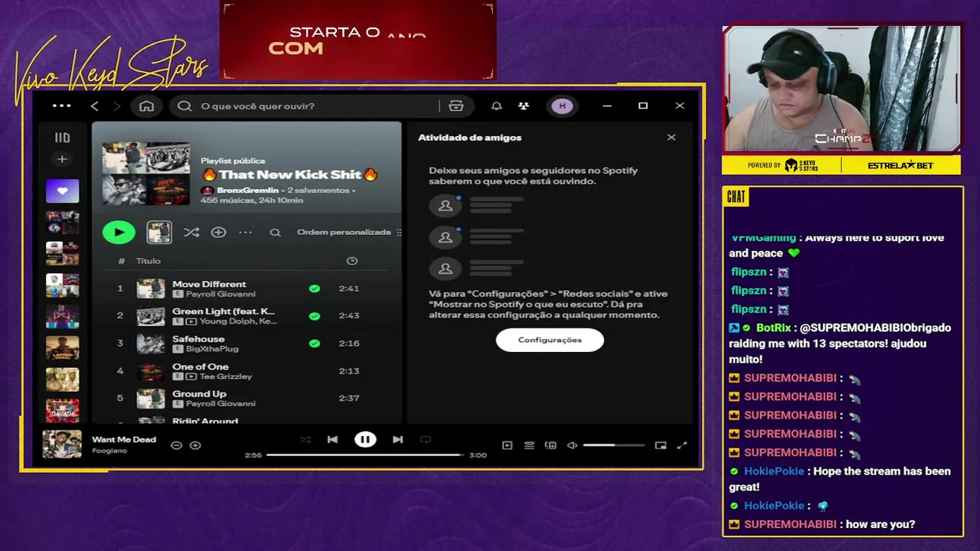Open the Your Library icon
The height and width of the screenshot is (551, 980).
click(x=62, y=138)
